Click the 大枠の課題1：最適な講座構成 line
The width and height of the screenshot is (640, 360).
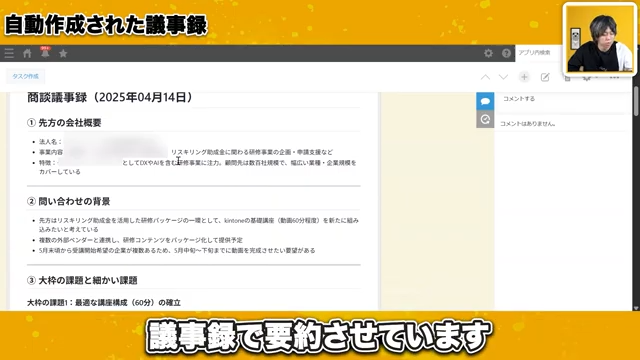104,302
